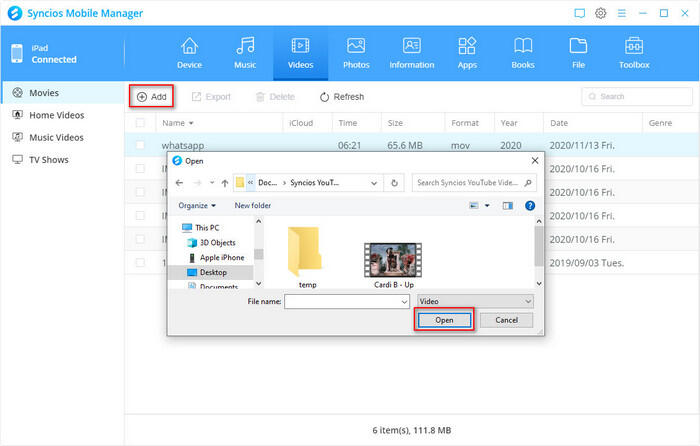Open help in the Open dialog
The height and width of the screenshot is (446, 700).
point(530,205)
